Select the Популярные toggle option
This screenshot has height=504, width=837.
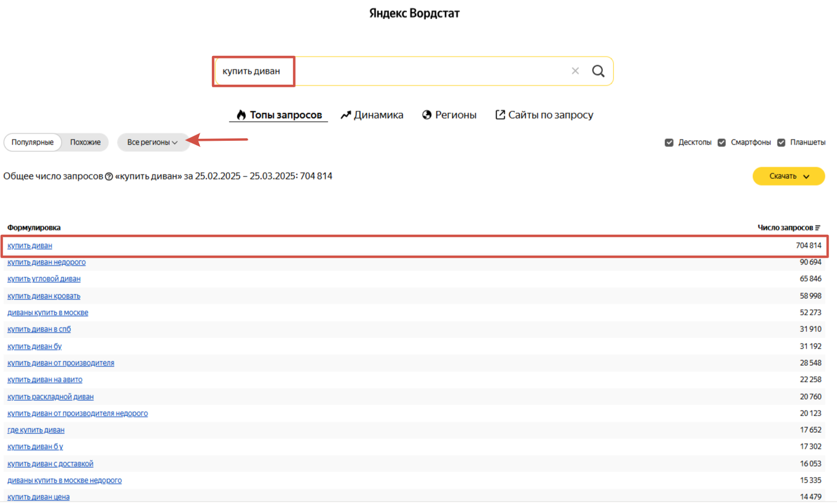[x=33, y=143]
